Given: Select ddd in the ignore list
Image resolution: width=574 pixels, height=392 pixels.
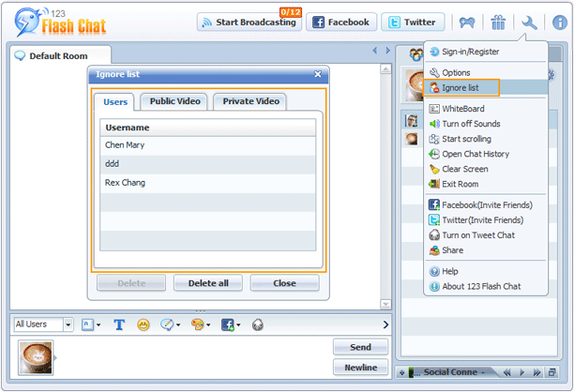Looking at the screenshot, I should [x=207, y=164].
